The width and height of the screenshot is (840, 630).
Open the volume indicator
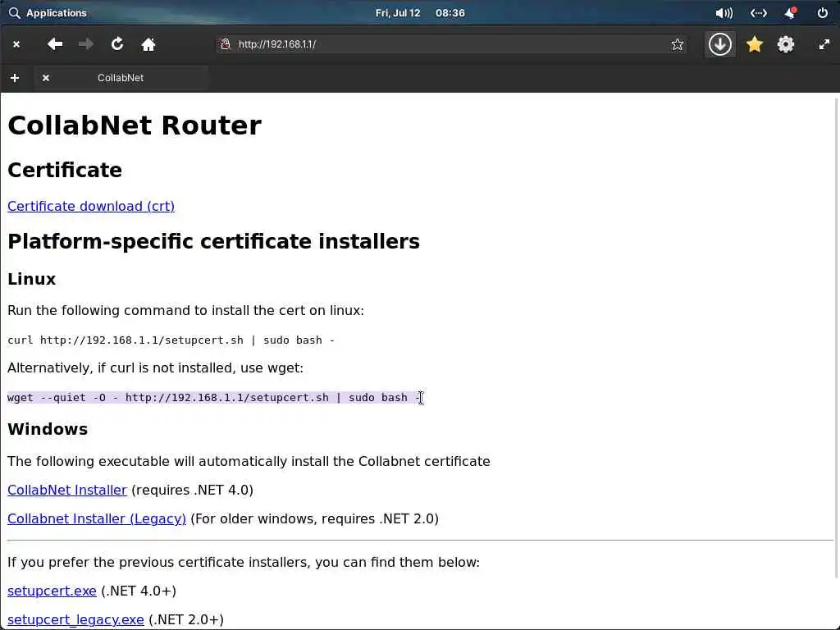[x=724, y=13]
